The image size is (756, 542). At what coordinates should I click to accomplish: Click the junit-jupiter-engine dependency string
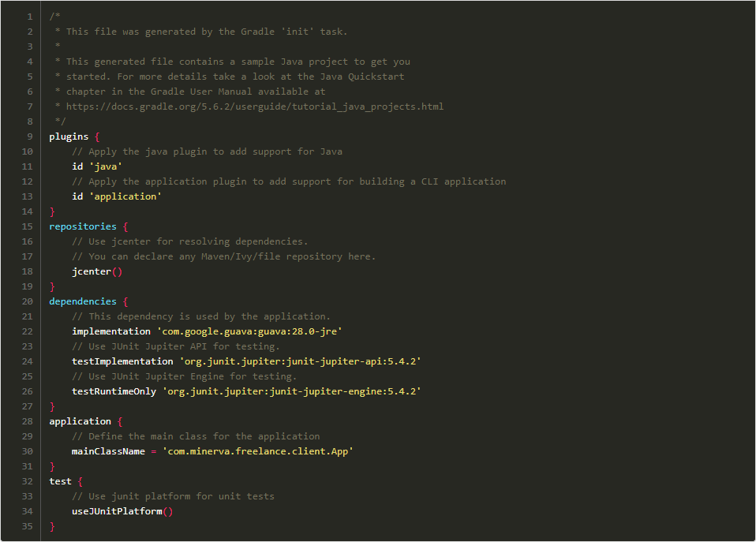(x=292, y=391)
